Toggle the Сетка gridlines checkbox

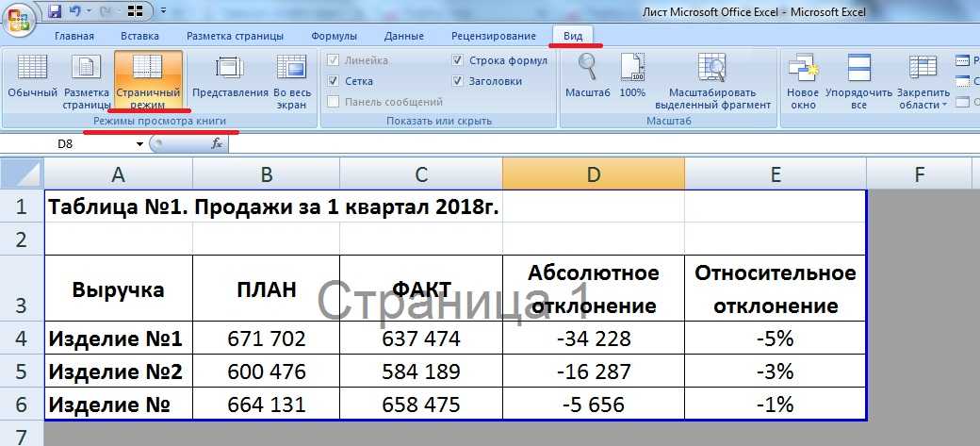(x=334, y=81)
